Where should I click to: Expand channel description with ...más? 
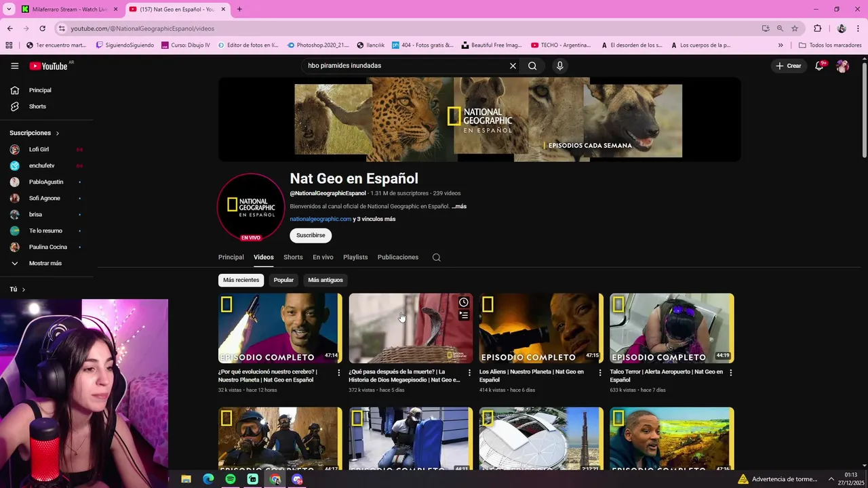pyautogui.click(x=459, y=206)
